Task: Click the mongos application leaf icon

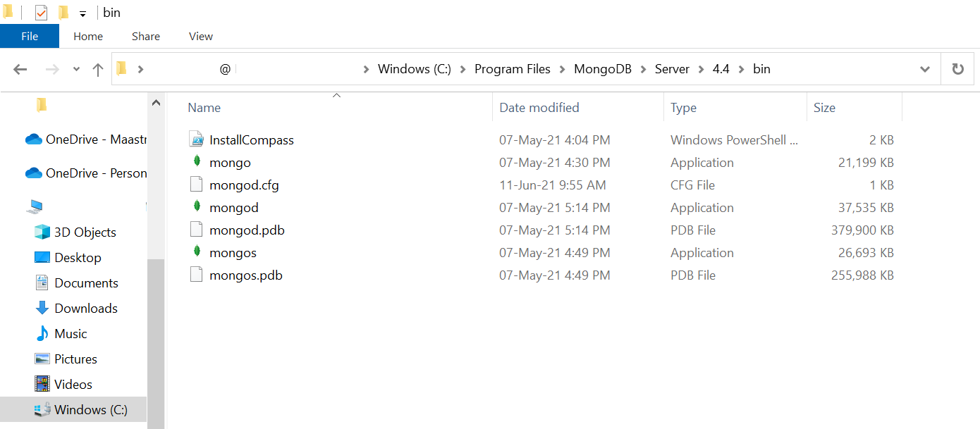Action: [197, 252]
